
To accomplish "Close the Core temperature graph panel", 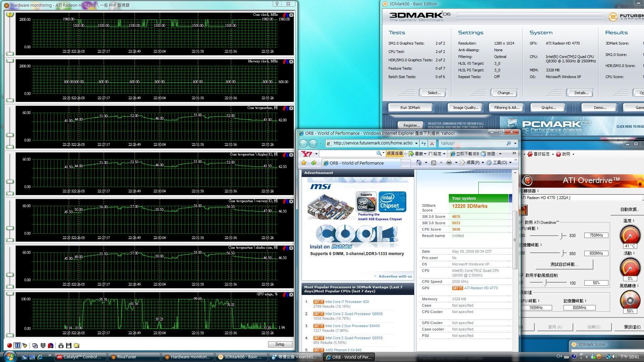I will point(291,108).
